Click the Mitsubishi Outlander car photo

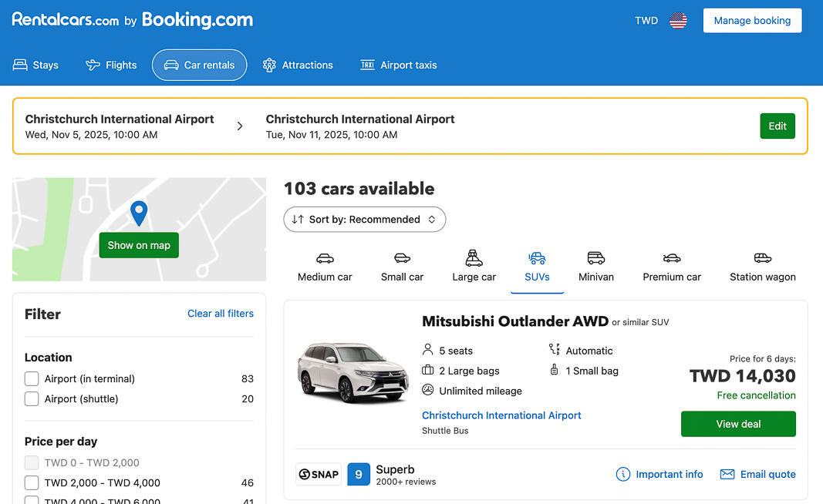click(x=353, y=372)
